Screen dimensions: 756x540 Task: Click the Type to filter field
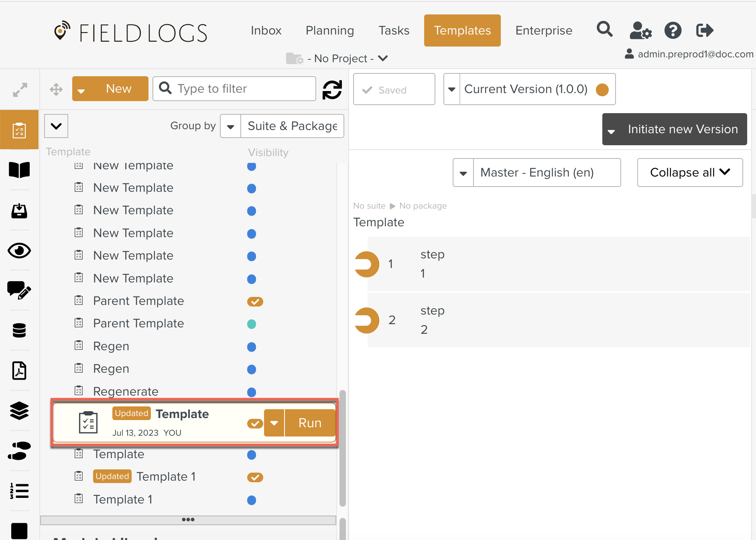tap(234, 89)
